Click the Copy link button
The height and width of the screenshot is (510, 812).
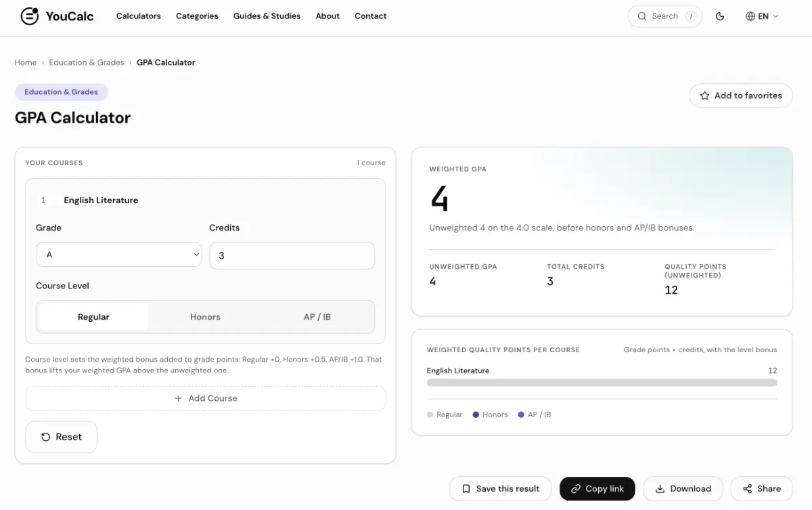[x=597, y=488]
